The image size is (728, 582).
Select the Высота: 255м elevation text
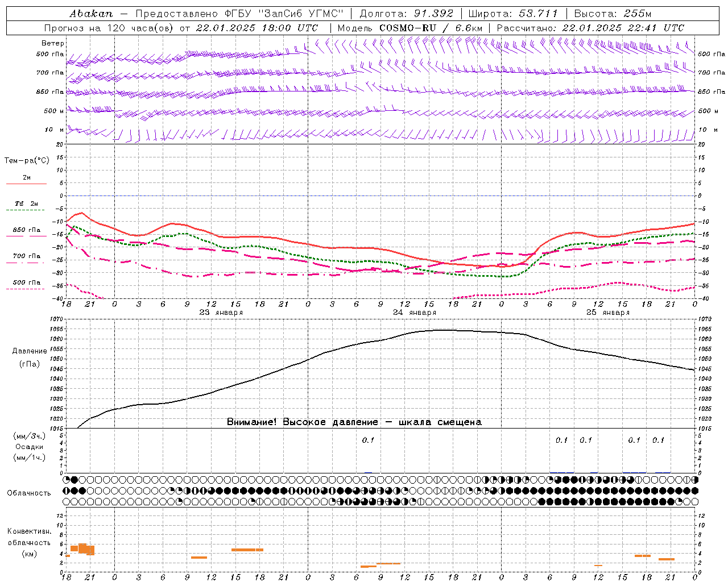tap(612, 14)
